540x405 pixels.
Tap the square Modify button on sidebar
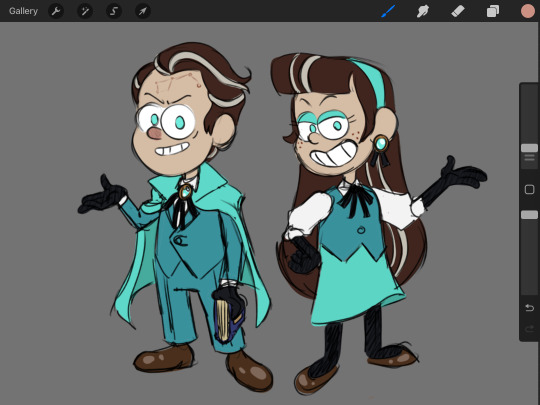click(529, 189)
